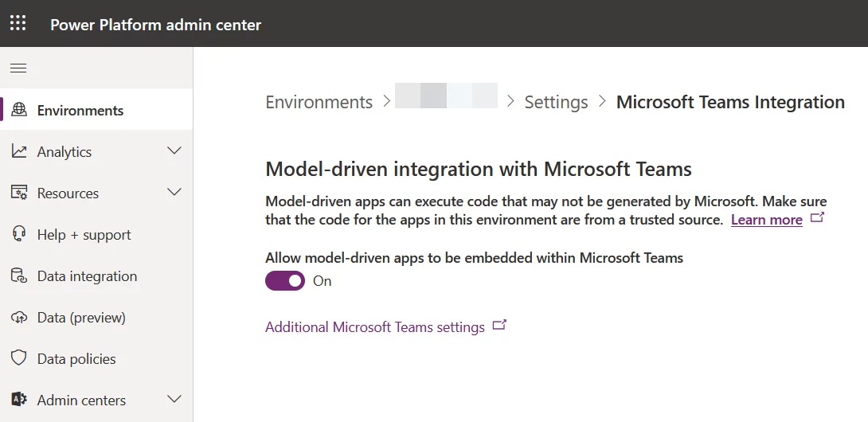The height and width of the screenshot is (422, 868).
Task: Go to Environments breadcrumb
Action: click(319, 102)
